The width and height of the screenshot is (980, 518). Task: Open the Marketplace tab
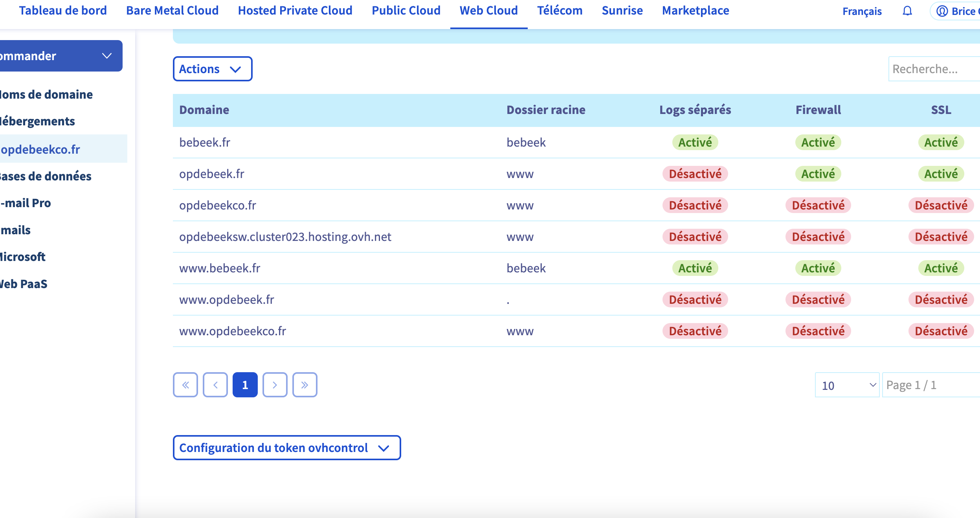coord(695,11)
